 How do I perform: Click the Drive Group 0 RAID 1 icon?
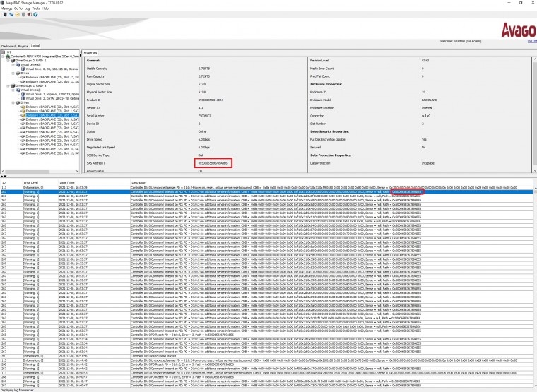tap(13, 60)
